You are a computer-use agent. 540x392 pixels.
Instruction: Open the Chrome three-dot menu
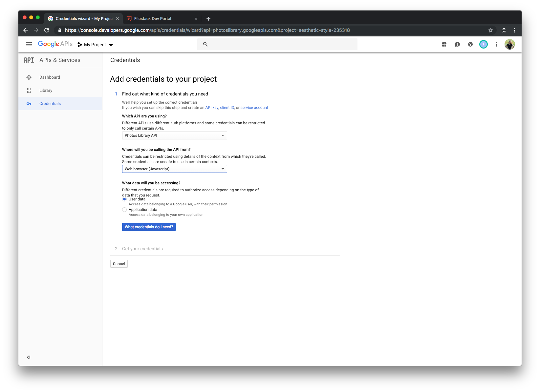coord(514,30)
